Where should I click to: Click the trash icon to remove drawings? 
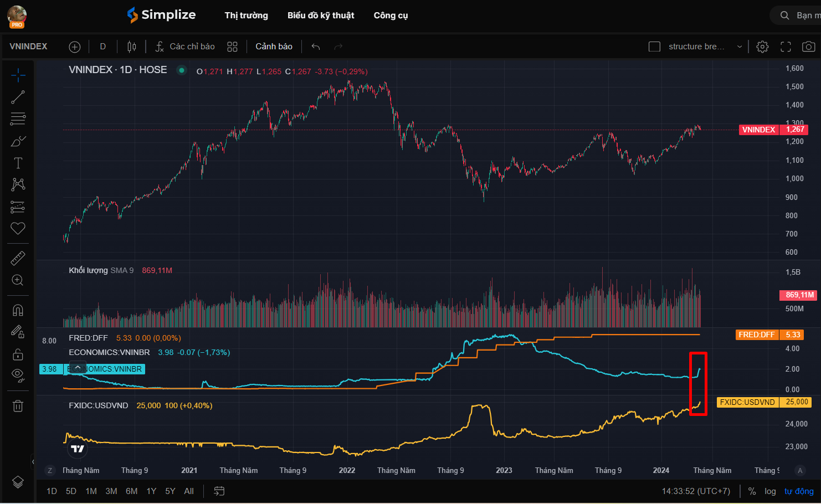tap(18, 406)
